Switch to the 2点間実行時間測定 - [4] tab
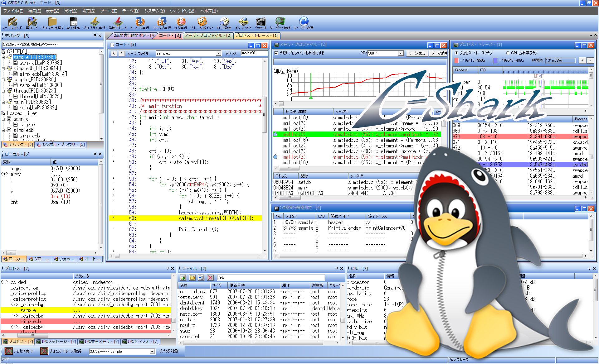 pos(134,36)
